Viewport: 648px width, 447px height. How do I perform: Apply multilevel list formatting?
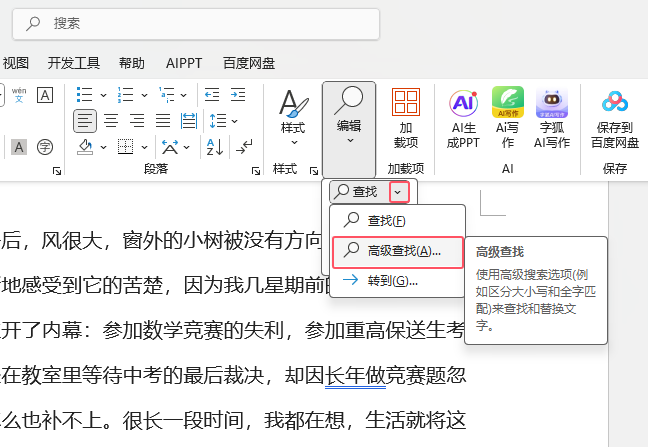(x=167, y=95)
